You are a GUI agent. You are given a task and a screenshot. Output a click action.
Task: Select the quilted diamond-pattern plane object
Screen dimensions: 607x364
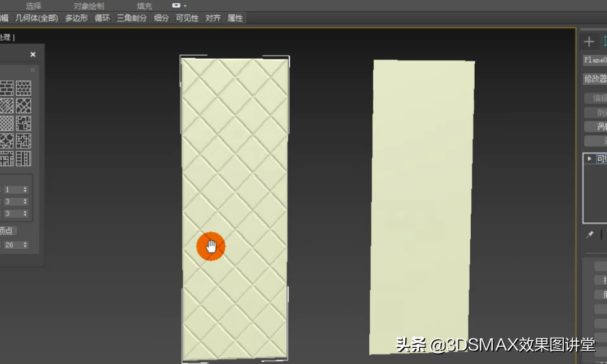[x=235, y=209]
